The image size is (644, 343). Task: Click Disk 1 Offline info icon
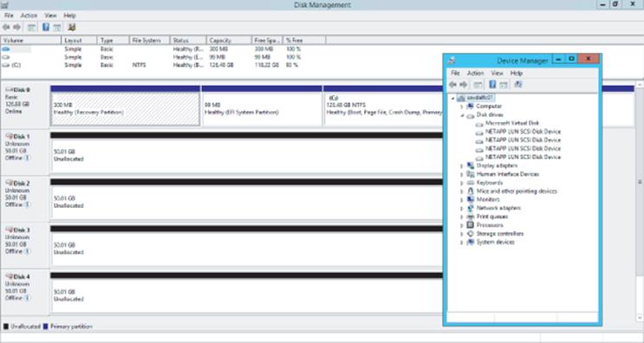coord(27,158)
